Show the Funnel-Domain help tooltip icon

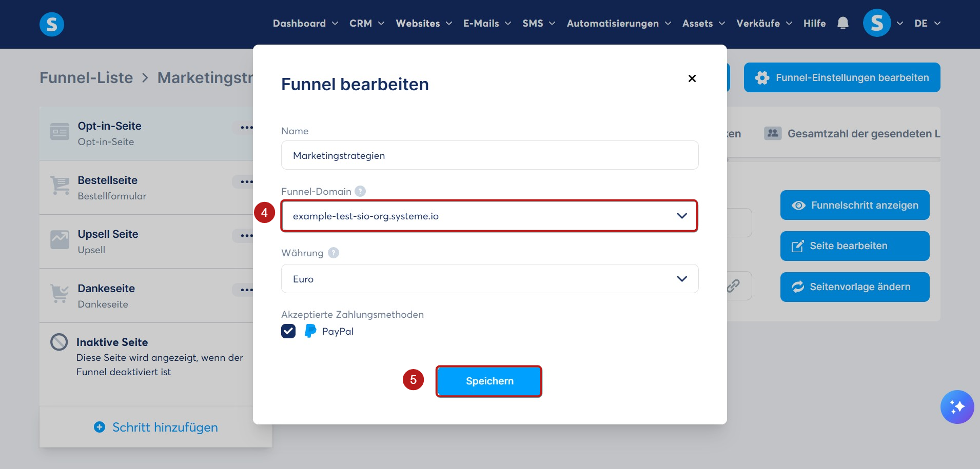(360, 191)
